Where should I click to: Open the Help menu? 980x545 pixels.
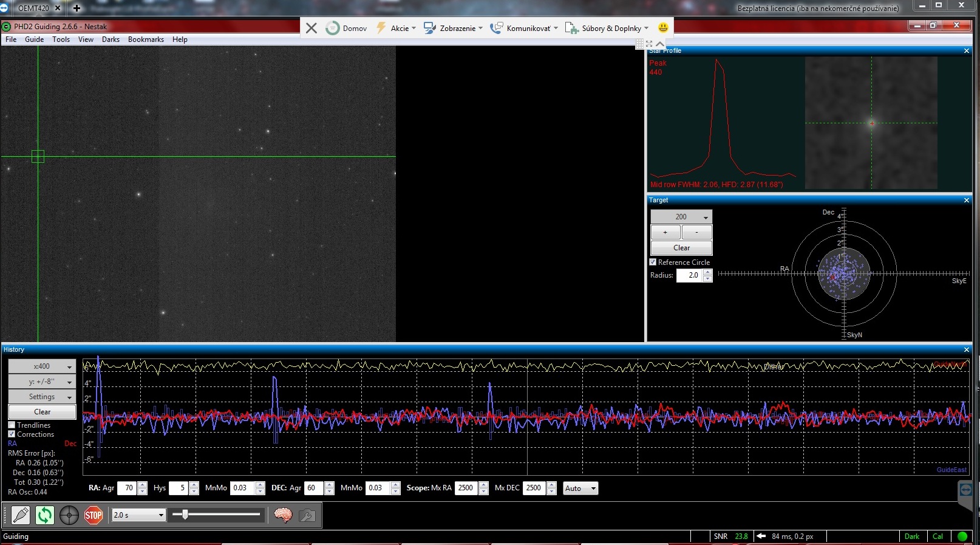pyautogui.click(x=180, y=39)
